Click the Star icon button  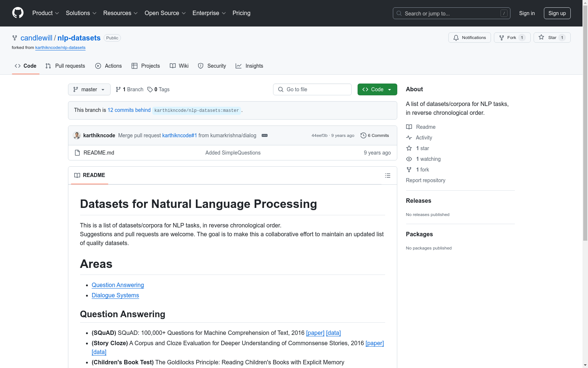[552, 38]
